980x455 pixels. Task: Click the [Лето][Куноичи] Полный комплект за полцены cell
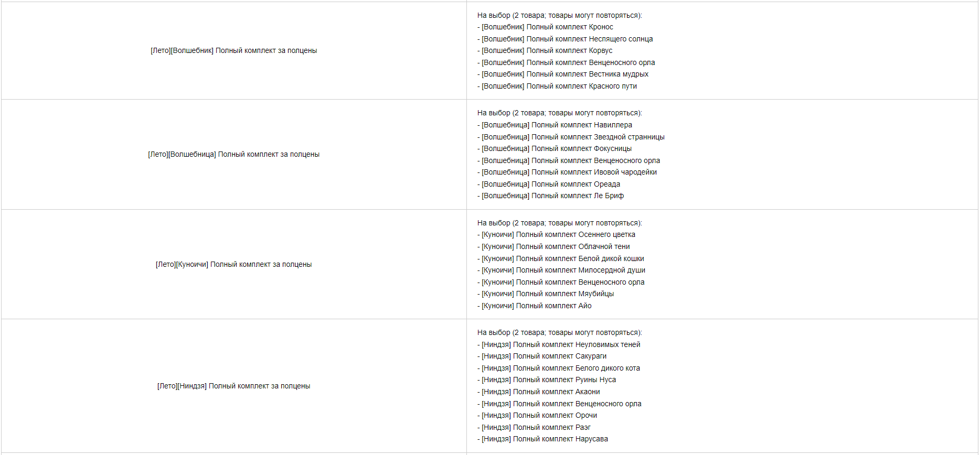point(234,264)
